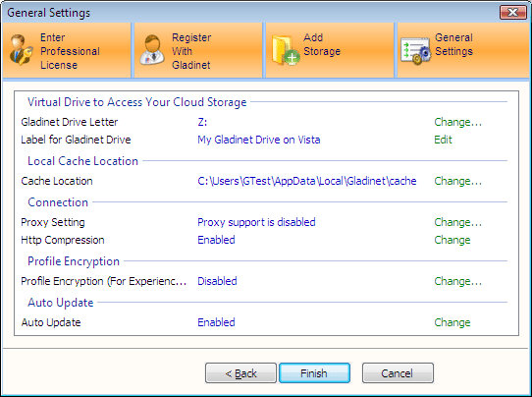The width and height of the screenshot is (532, 397).
Task: Cancel the settings wizard
Action: (x=398, y=373)
